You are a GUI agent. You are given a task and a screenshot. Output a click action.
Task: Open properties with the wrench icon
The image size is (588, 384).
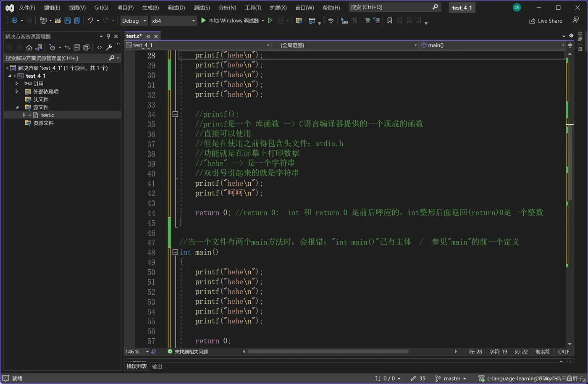pos(109,47)
